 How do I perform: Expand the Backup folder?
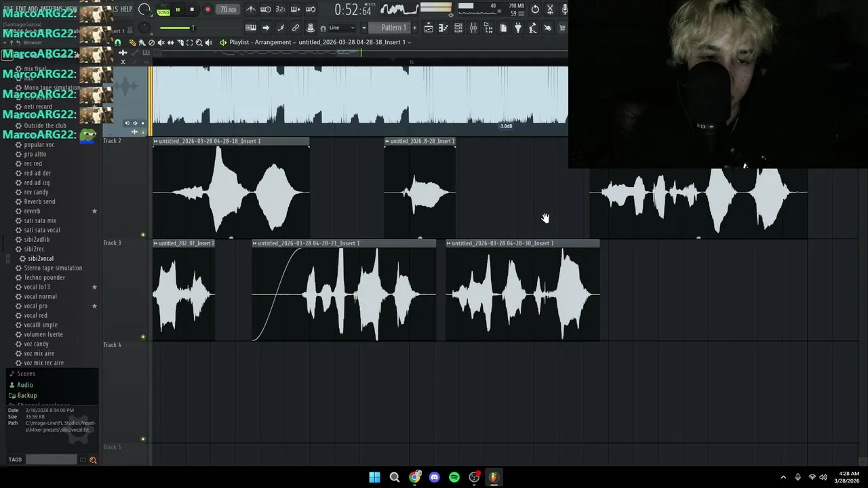pos(26,395)
